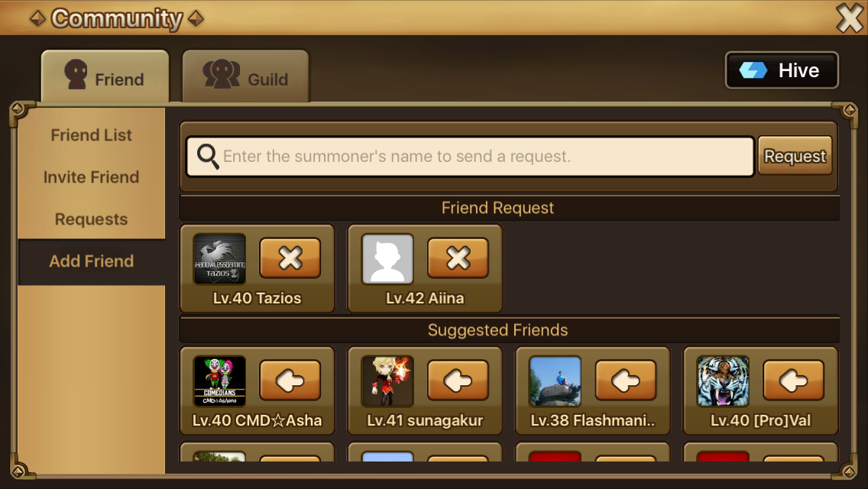Close the Community window
The width and height of the screenshot is (868, 489).
850,18
